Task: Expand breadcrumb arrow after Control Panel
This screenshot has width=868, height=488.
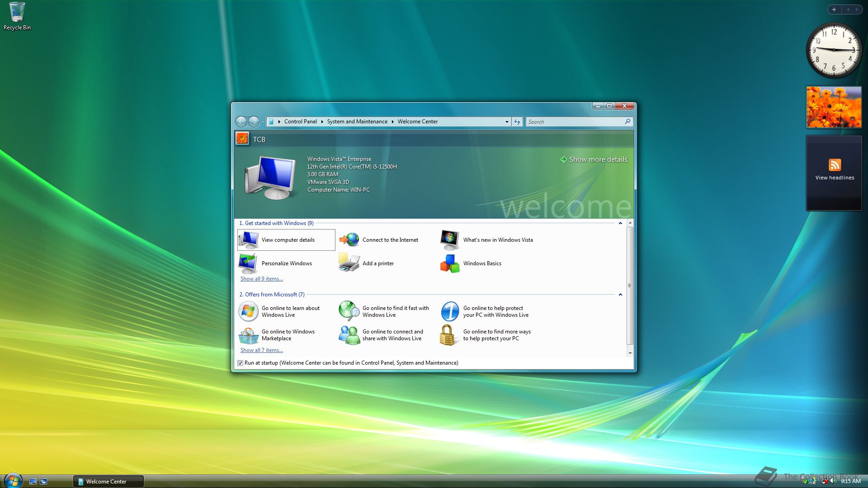Action: point(322,122)
